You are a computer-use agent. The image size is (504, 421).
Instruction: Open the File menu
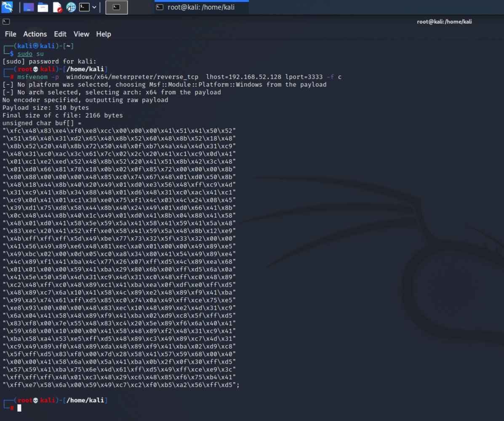pyautogui.click(x=10, y=34)
